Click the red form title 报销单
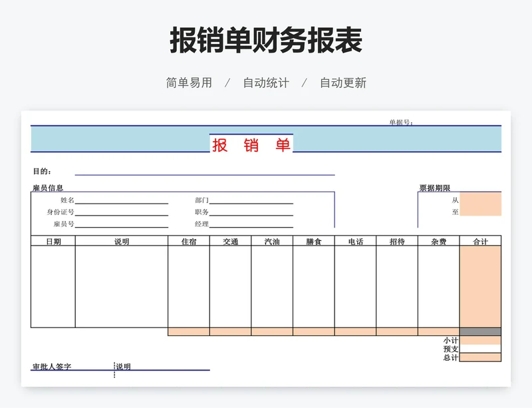This screenshot has width=532, height=408. (x=251, y=145)
